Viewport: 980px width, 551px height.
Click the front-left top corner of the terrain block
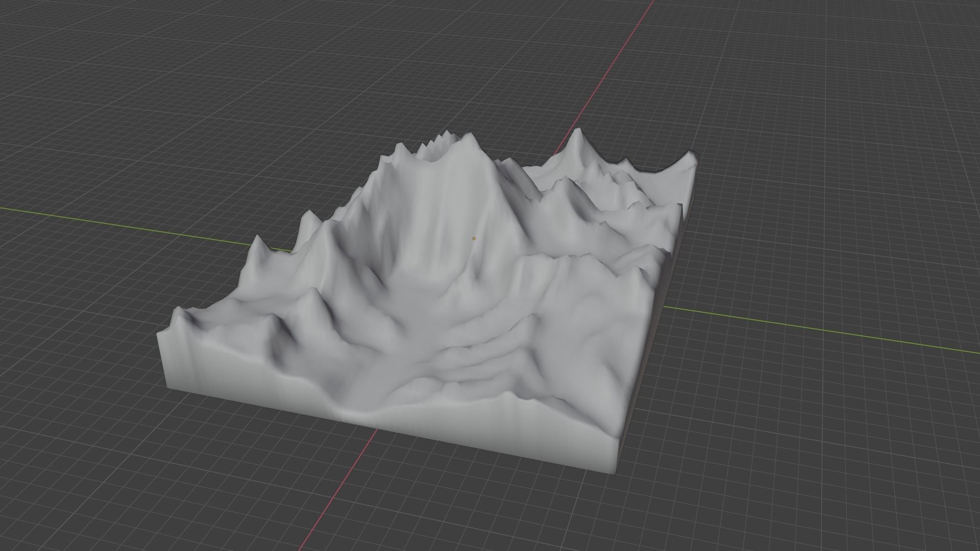pyautogui.click(x=159, y=334)
